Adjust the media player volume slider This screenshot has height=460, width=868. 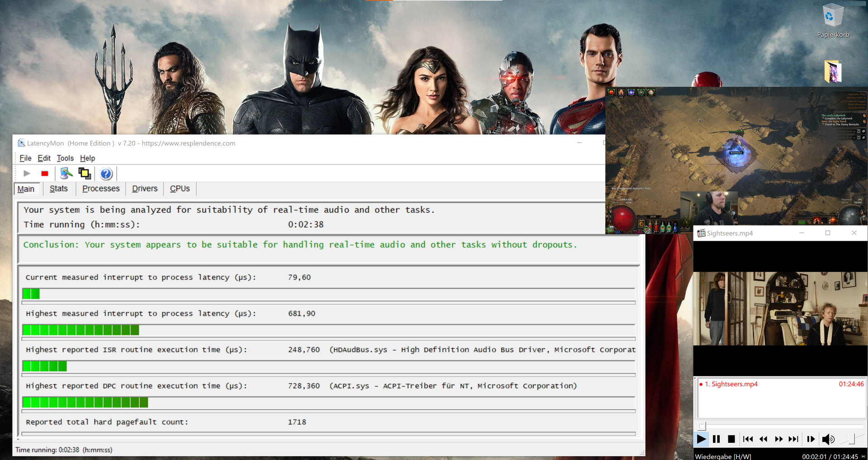[851, 439]
